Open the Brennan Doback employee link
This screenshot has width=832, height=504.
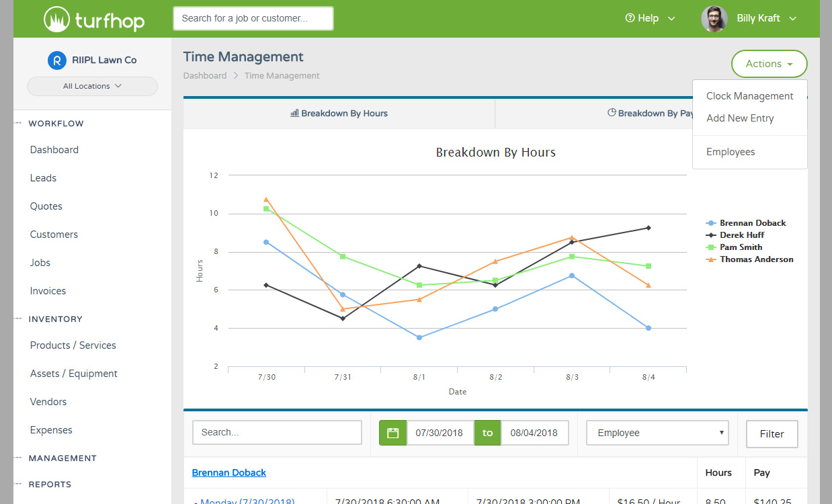pyautogui.click(x=228, y=472)
